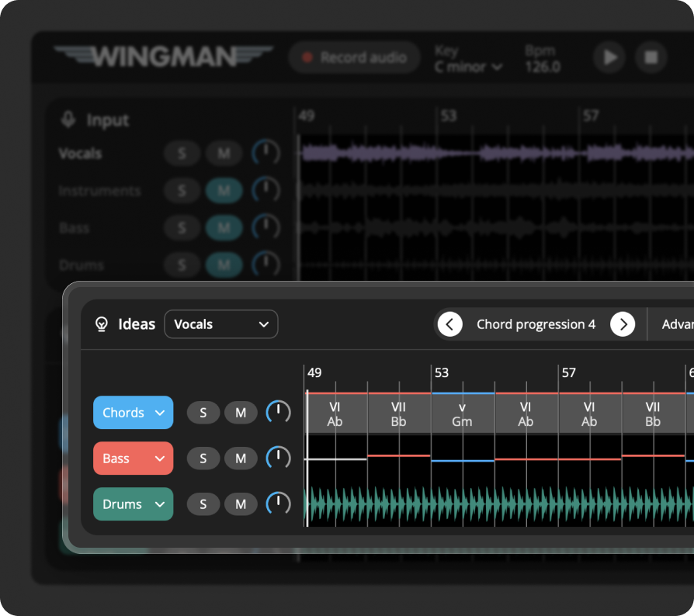
Task: Select the first VI Ab chord at bar 49
Action: (x=336, y=414)
